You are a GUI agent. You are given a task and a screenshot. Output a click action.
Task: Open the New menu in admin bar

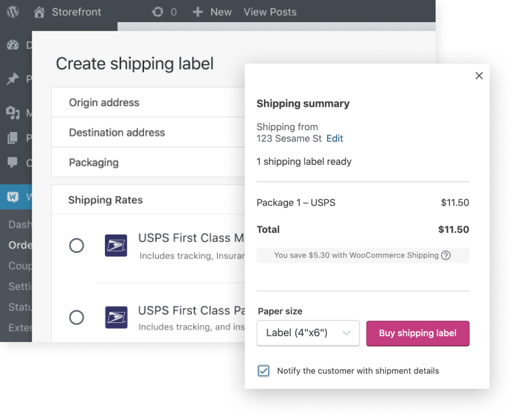[x=211, y=11]
